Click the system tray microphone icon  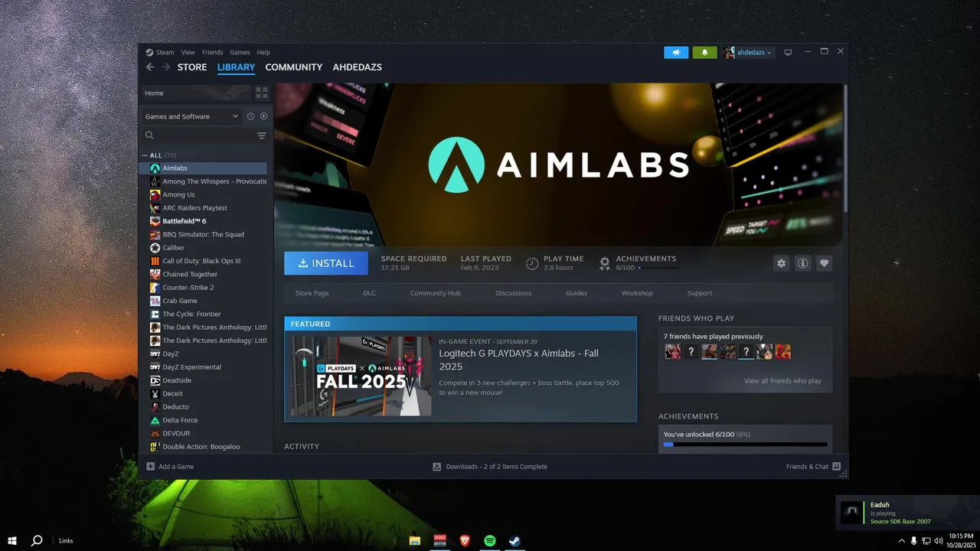point(914,540)
